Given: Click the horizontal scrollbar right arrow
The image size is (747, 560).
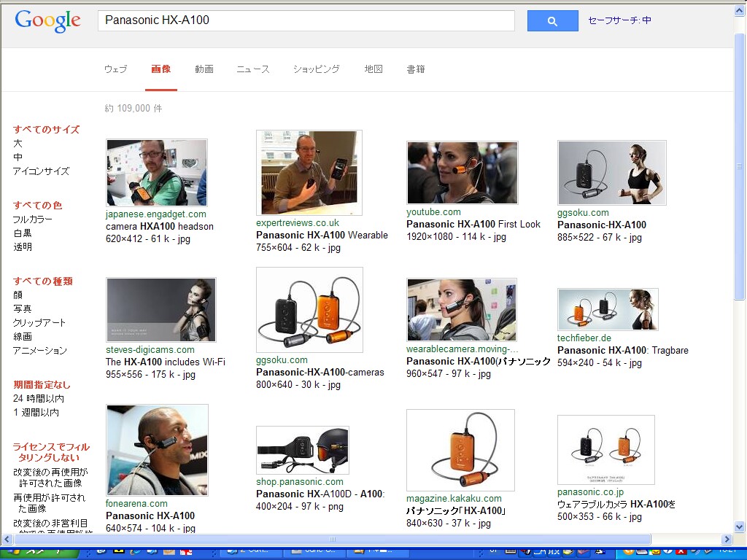Looking at the screenshot, I should click(727, 539).
